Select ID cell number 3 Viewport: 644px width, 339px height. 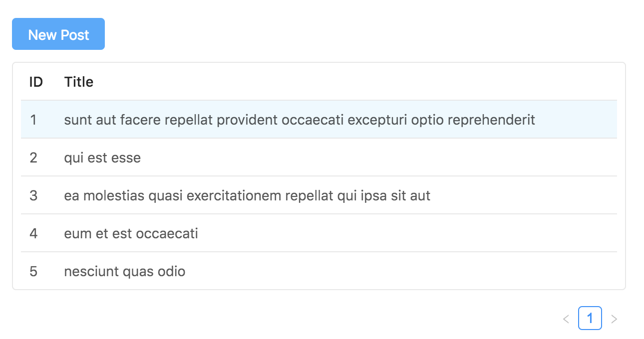click(x=33, y=196)
